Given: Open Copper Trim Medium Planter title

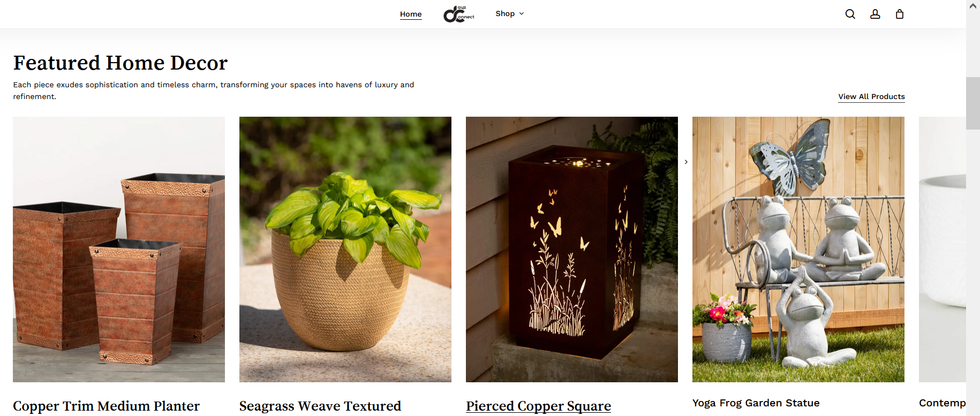Looking at the screenshot, I should [106, 406].
